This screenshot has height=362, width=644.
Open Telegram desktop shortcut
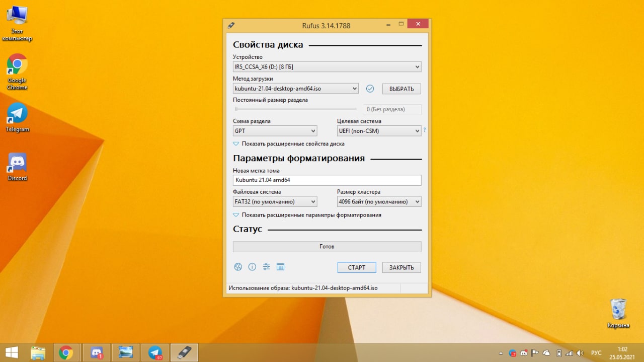(x=17, y=117)
